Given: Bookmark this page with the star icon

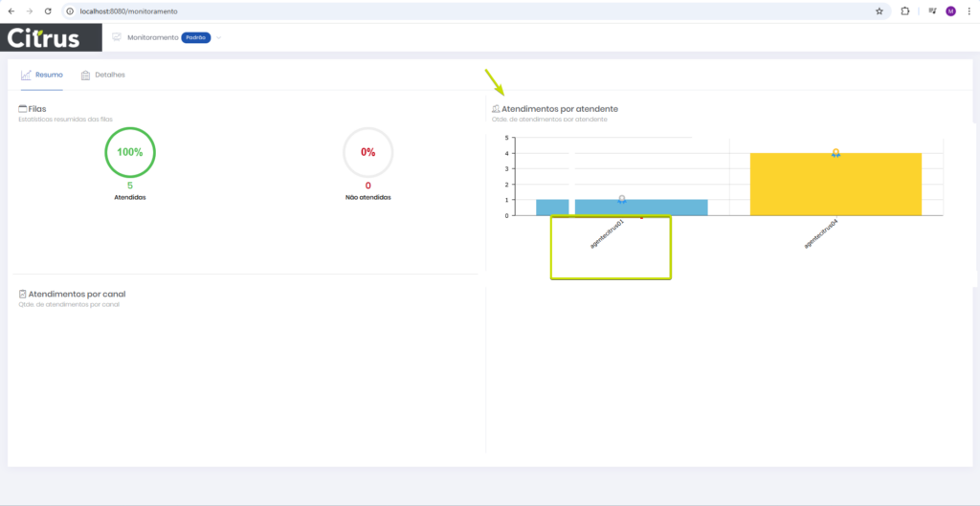Looking at the screenshot, I should point(879,11).
